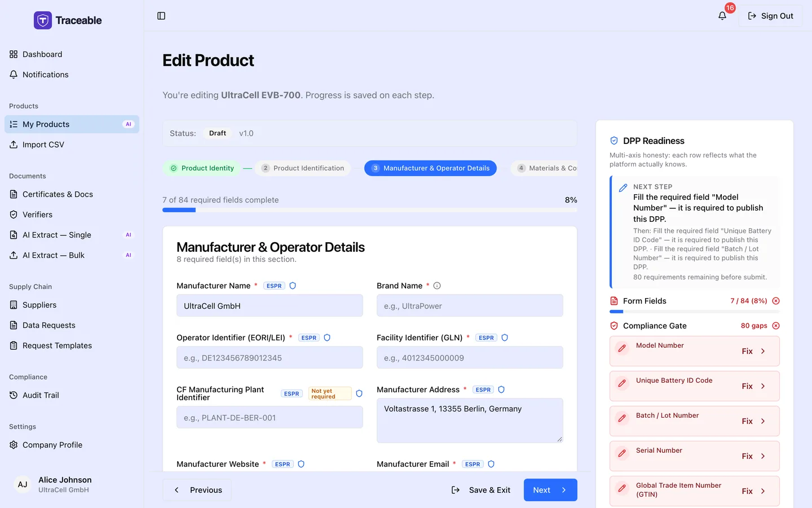Open Import CSV page
Viewport: 812px width, 508px height.
72,144
